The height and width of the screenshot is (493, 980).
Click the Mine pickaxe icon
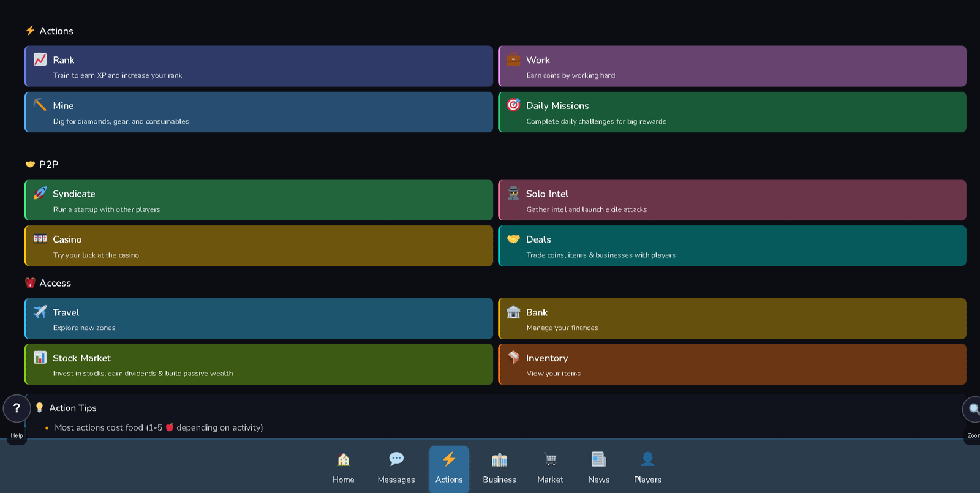(x=40, y=105)
